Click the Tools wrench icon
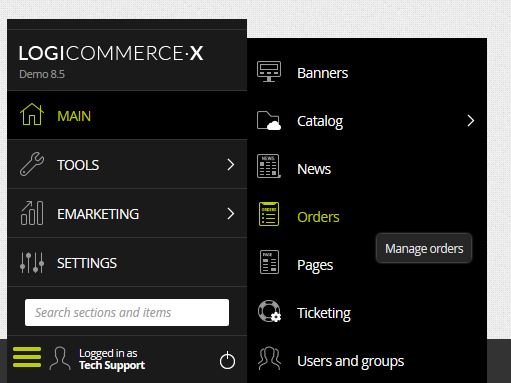This screenshot has height=383, width=511. click(32, 164)
